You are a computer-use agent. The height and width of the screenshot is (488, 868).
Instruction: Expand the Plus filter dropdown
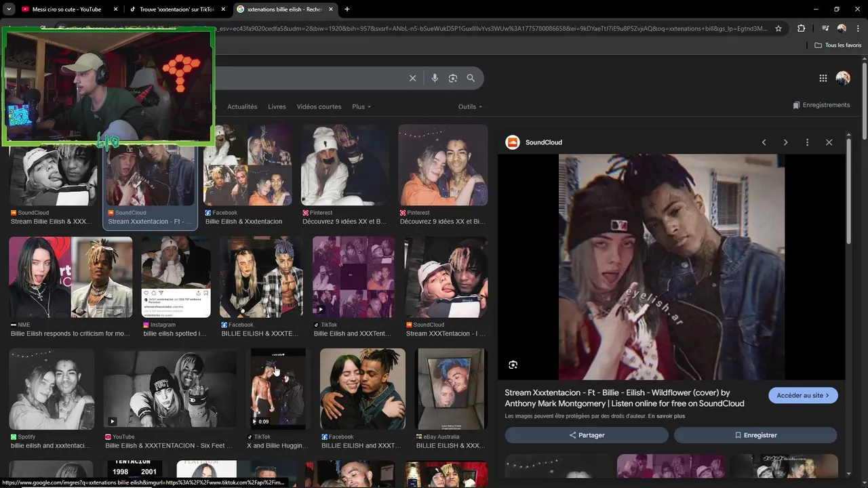pyautogui.click(x=361, y=106)
